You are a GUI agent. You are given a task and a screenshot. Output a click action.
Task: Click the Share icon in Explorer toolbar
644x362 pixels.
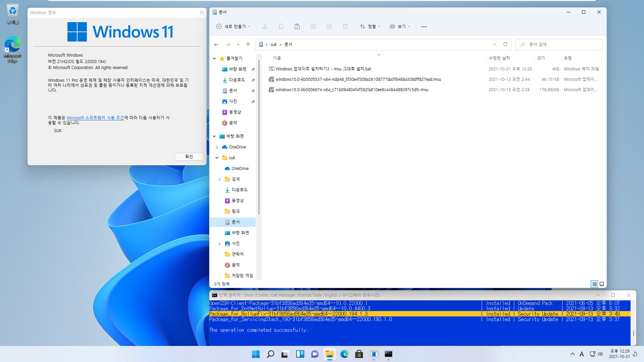coord(329,26)
